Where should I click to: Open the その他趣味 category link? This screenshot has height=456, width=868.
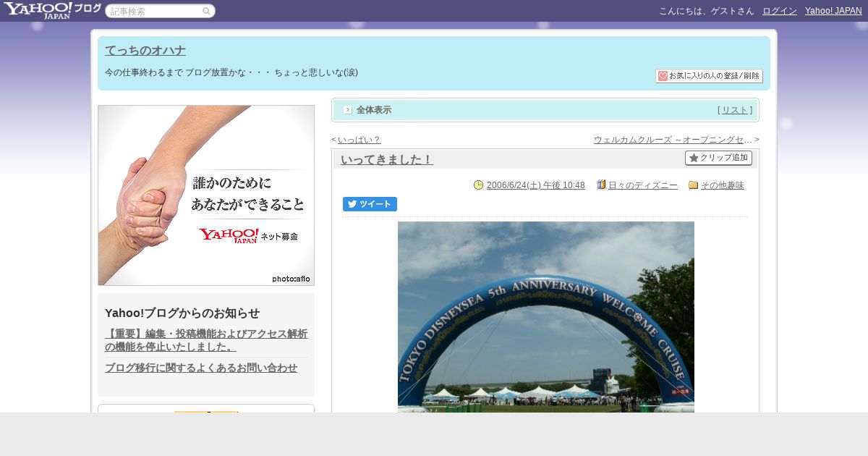click(x=723, y=185)
